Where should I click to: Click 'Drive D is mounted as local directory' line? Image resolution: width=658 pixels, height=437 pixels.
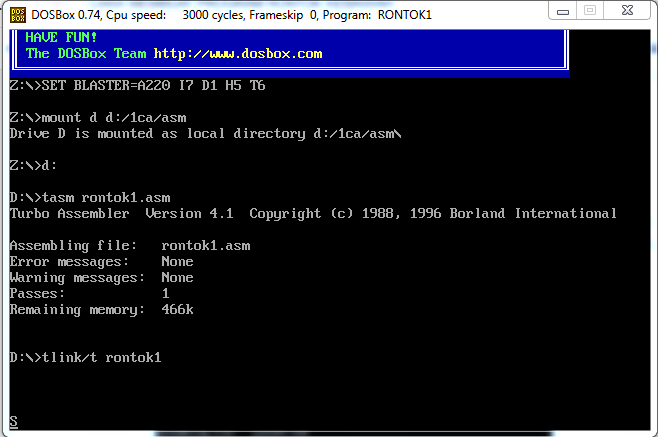coord(206,133)
